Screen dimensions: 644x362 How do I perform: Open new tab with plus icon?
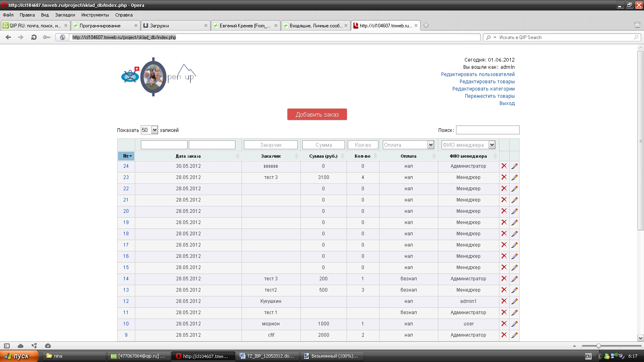click(426, 25)
